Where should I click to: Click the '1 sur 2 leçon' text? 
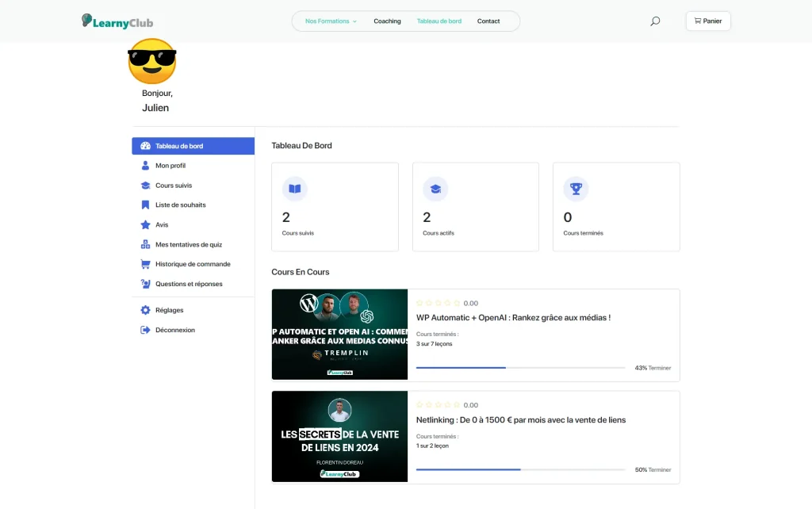click(x=432, y=446)
